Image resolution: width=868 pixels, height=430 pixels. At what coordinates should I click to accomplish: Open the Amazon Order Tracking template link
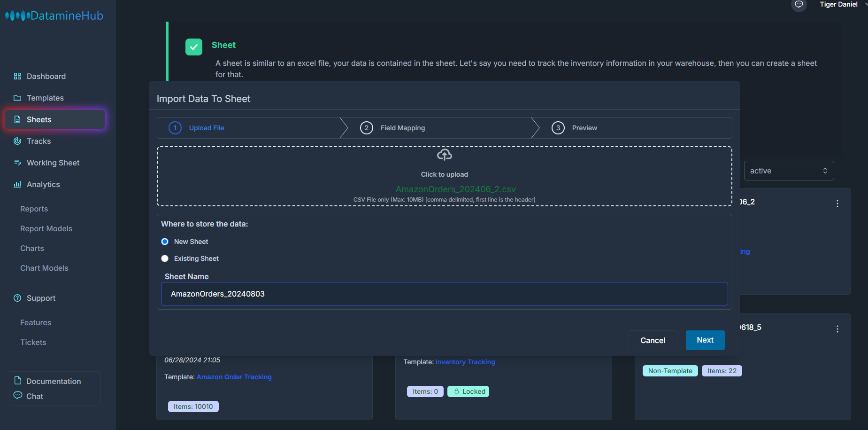(234, 377)
